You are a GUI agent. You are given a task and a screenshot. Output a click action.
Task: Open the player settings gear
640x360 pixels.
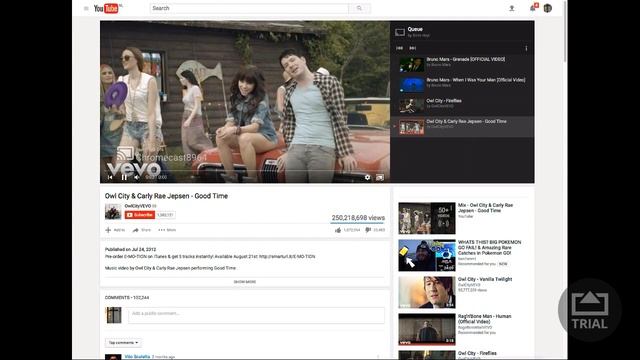click(367, 177)
